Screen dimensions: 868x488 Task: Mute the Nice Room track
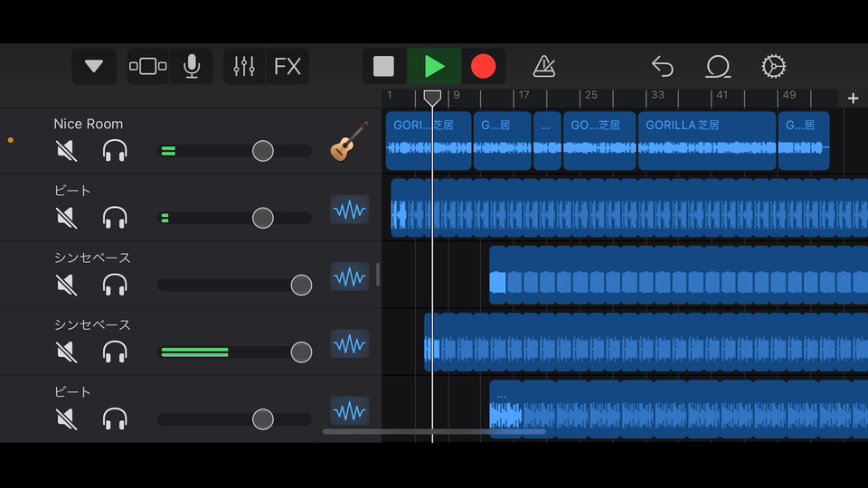[x=66, y=151]
